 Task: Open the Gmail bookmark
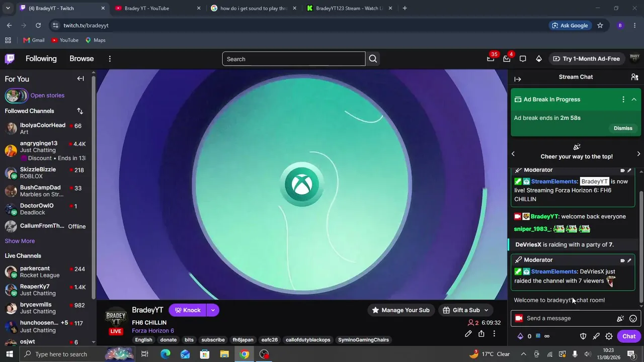(x=34, y=40)
